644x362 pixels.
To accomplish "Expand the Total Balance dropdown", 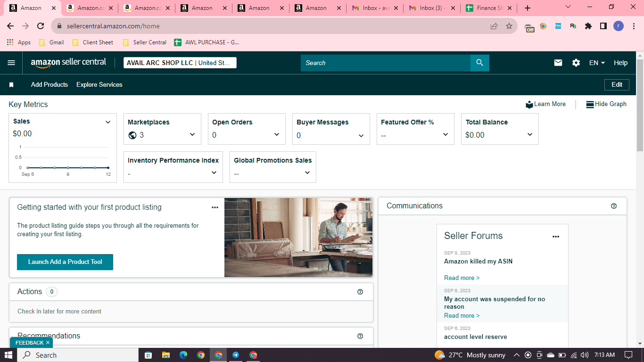I will click(530, 135).
